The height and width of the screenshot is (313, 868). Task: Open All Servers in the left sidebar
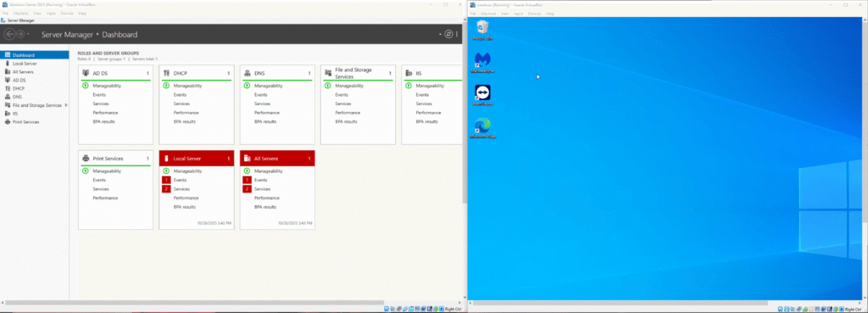tap(34, 72)
